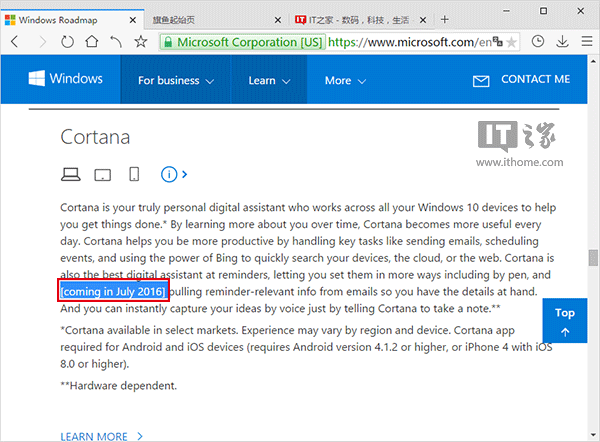Screen dimensions: 600x442
Task: Switch to the IT之家 tab
Action: click(362, 20)
